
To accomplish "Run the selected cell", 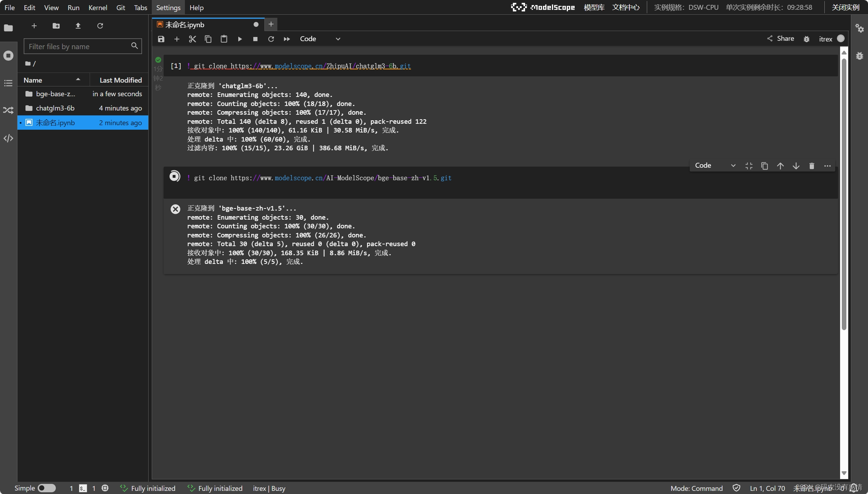I will tap(240, 39).
